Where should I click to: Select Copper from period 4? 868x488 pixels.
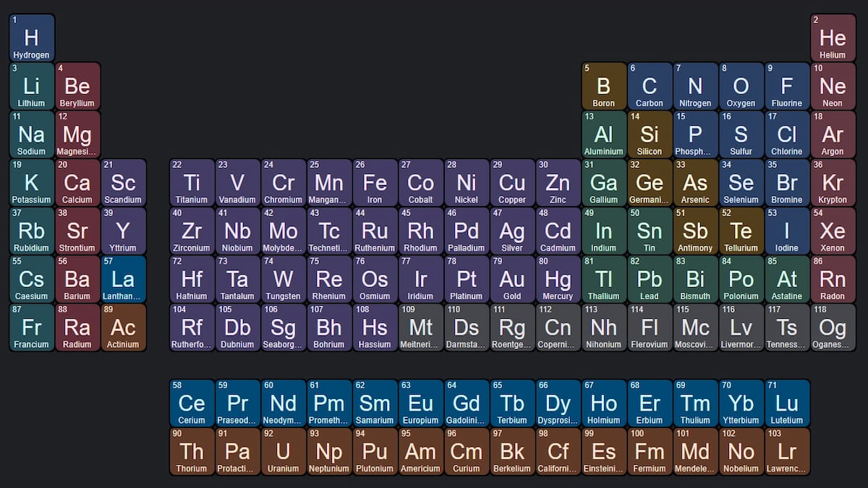(512, 183)
